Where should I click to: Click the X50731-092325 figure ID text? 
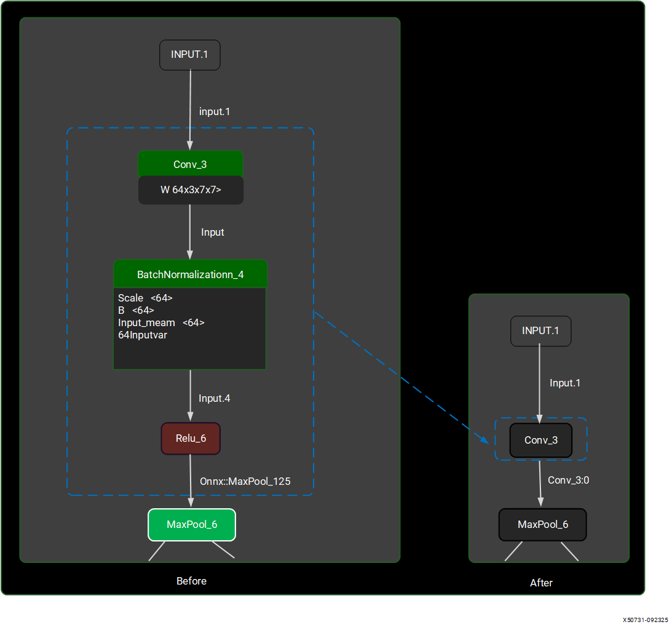pyautogui.click(x=644, y=620)
